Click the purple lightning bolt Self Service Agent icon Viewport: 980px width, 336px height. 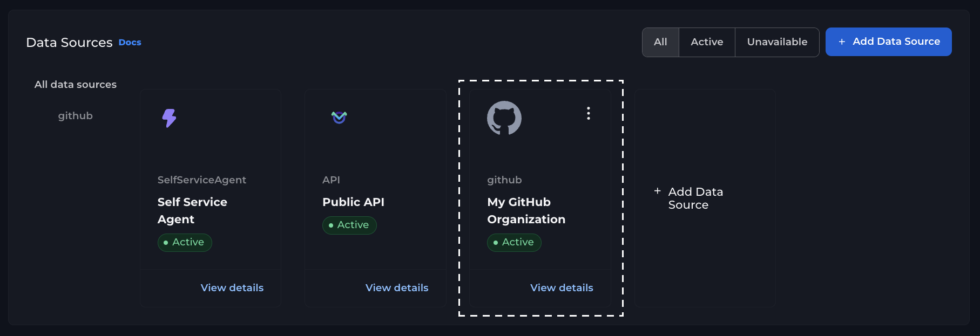point(169,118)
